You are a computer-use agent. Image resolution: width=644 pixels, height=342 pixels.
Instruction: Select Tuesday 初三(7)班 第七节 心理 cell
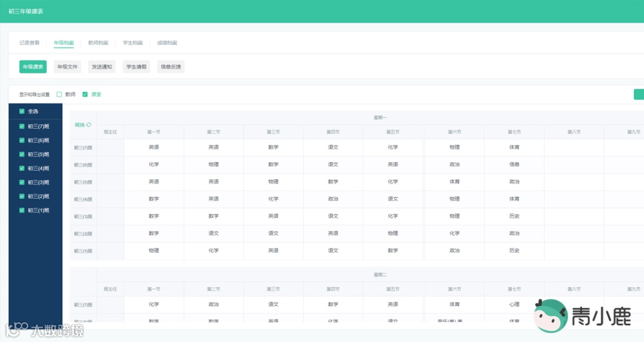[514, 304]
